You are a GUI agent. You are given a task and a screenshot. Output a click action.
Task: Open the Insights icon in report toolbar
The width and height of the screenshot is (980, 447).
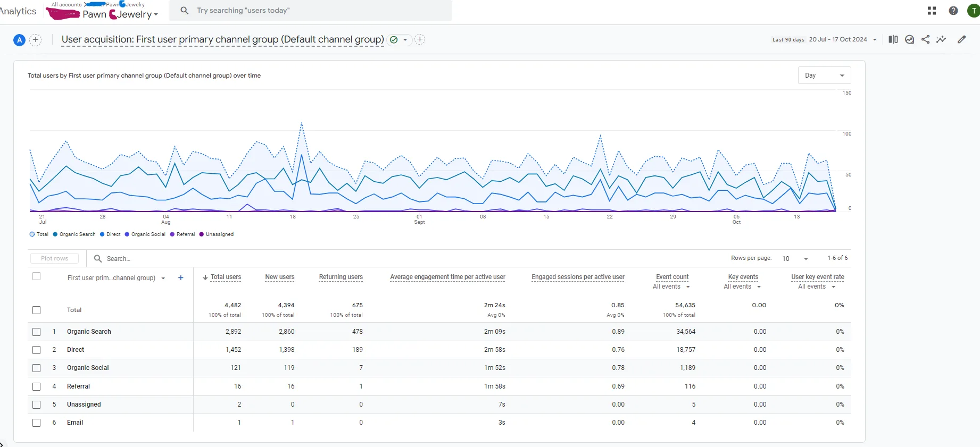[x=910, y=39]
